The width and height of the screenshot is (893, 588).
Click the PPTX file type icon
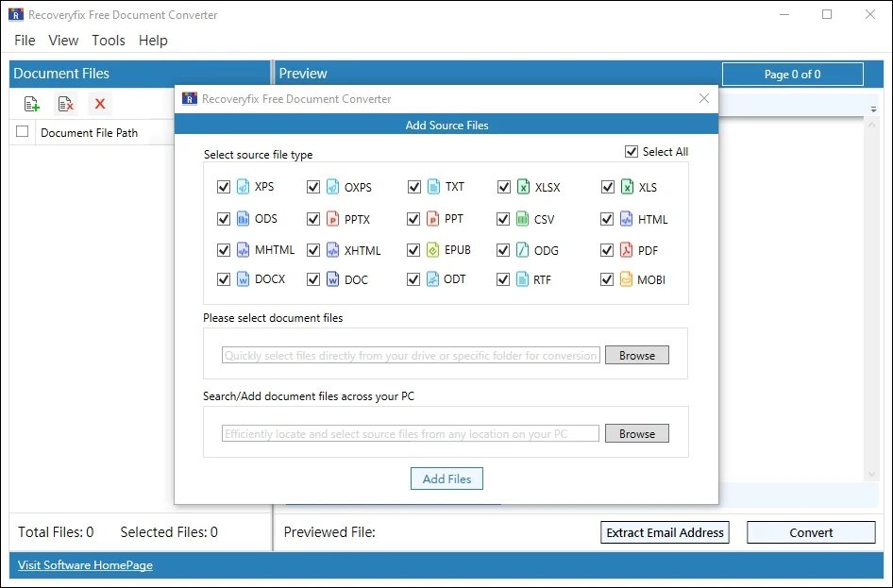click(332, 219)
